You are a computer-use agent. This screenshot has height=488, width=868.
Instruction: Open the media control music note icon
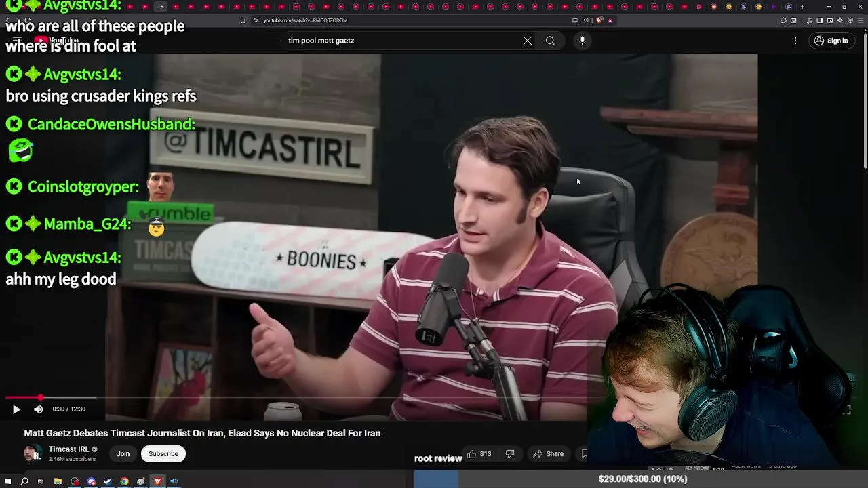pyautogui.click(x=809, y=20)
